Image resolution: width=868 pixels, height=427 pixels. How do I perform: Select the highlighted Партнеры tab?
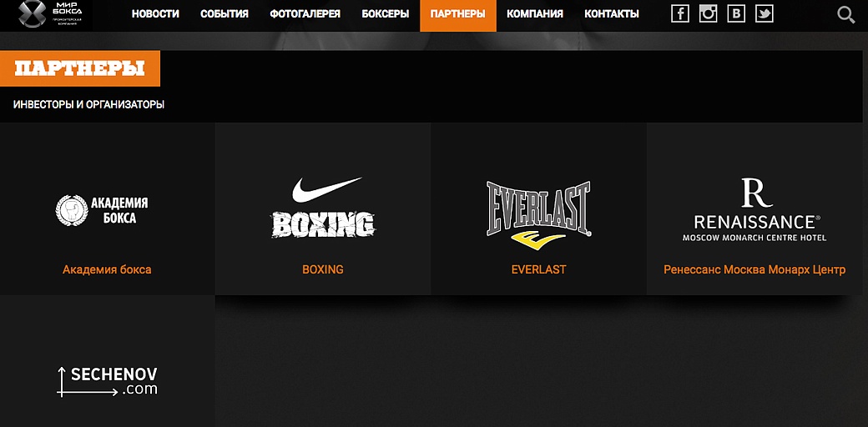pos(458,16)
